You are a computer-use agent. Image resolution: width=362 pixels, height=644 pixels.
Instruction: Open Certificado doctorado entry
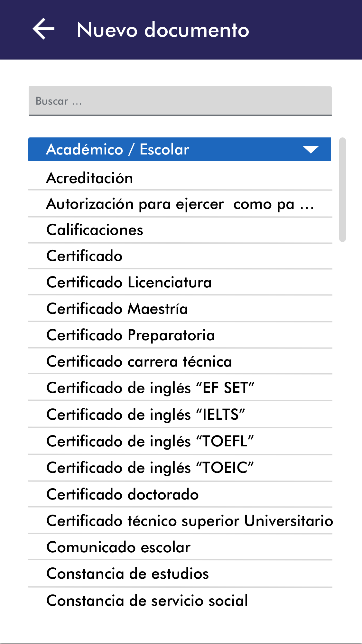123,494
